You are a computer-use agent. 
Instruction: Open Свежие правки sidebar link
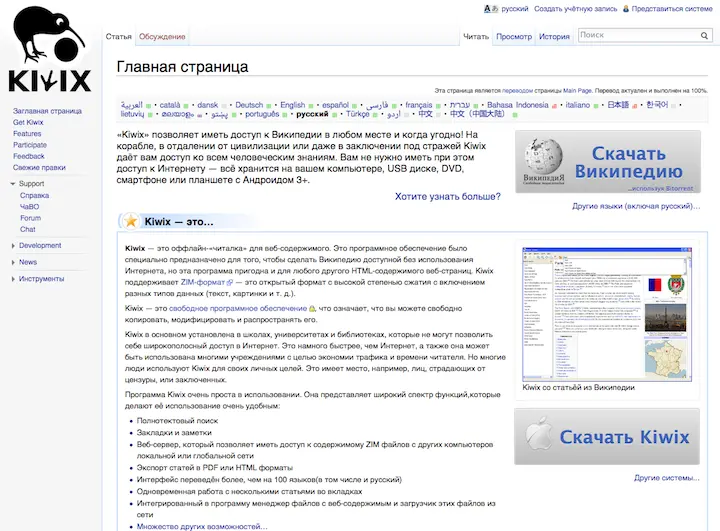pyautogui.click(x=39, y=168)
